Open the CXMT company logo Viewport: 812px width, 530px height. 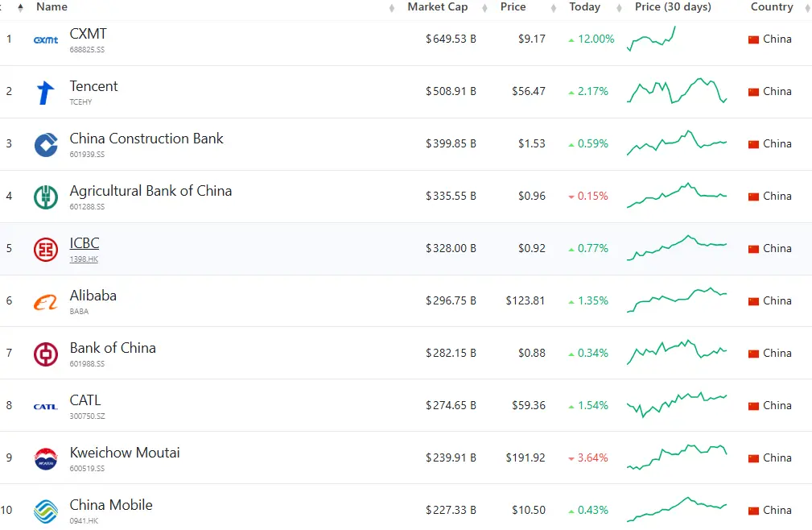[46, 40]
